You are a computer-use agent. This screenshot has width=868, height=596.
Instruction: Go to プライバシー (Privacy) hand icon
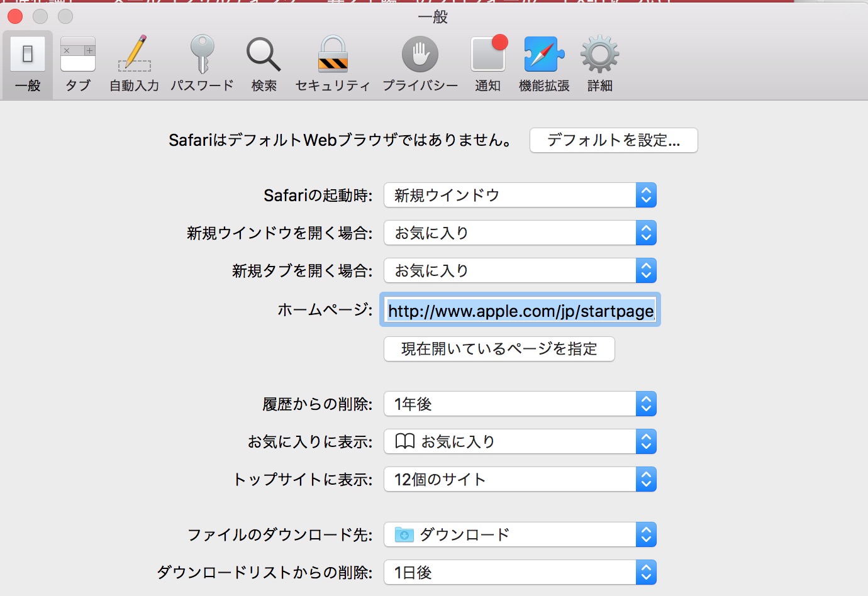click(x=420, y=64)
